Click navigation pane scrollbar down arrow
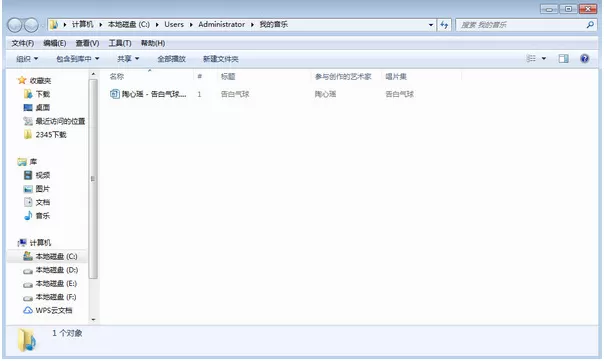The image size is (604, 361). point(93,319)
